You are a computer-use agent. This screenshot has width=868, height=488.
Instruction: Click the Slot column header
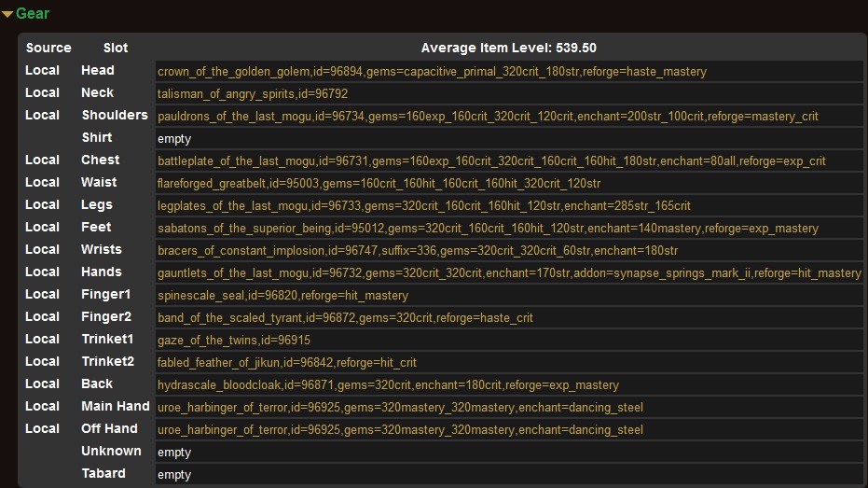[116, 48]
